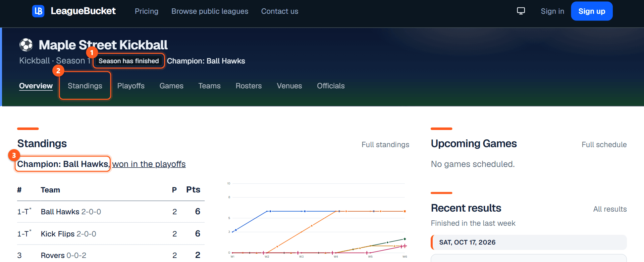Click the P column header
This screenshot has width=644, height=262.
pyautogui.click(x=174, y=190)
